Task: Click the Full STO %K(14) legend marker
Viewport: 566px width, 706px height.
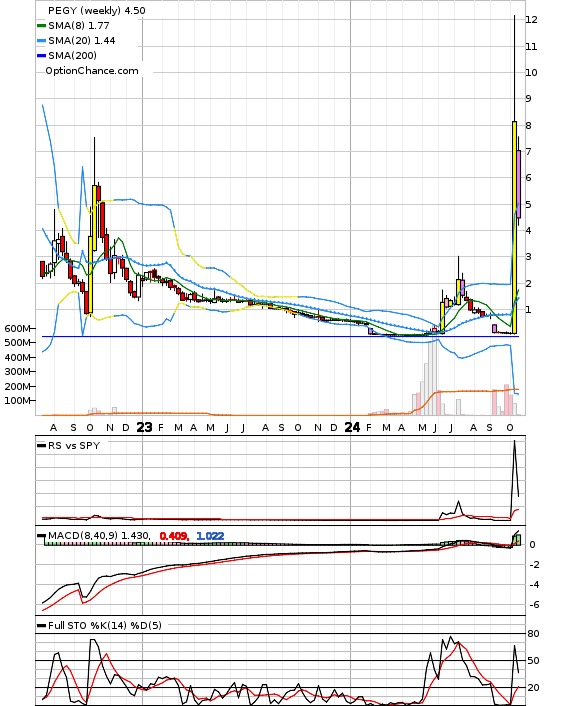Action: tap(41, 626)
